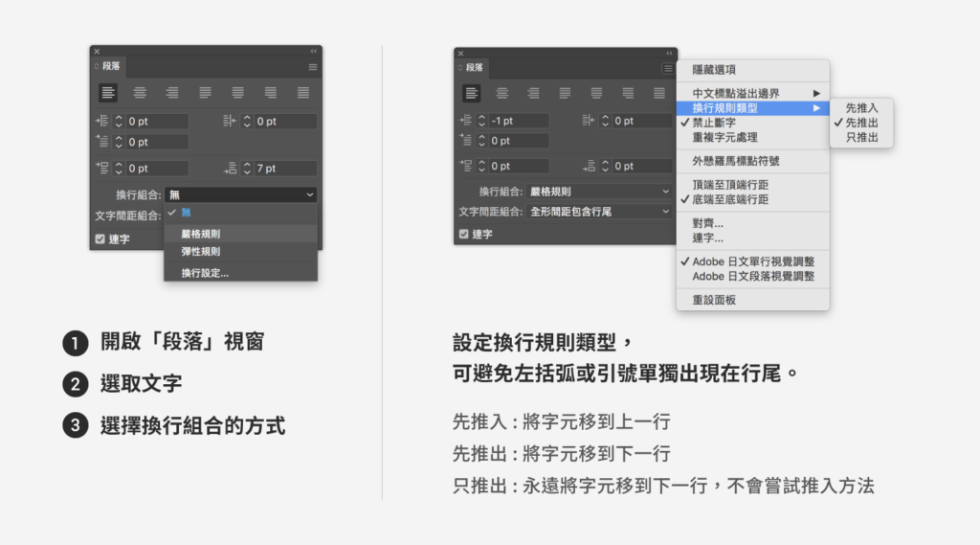Click space-after icon beside 7 pt
The image size is (980, 545).
point(230,168)
